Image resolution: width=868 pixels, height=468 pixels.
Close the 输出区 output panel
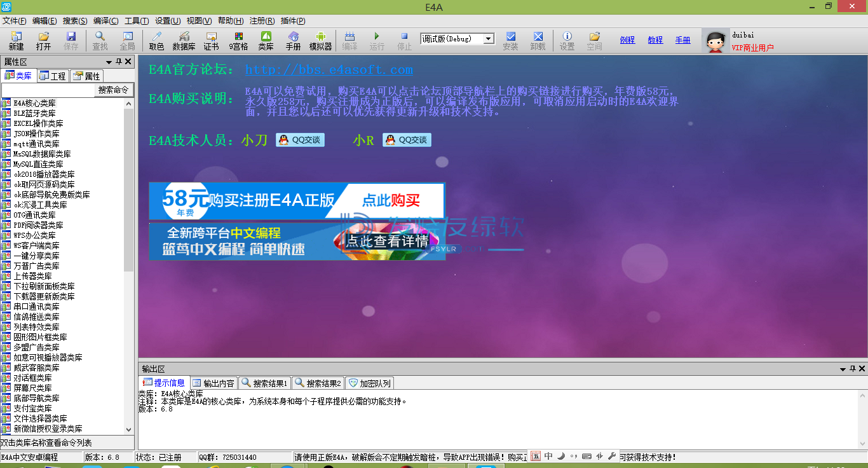click(x=862, y=369)
